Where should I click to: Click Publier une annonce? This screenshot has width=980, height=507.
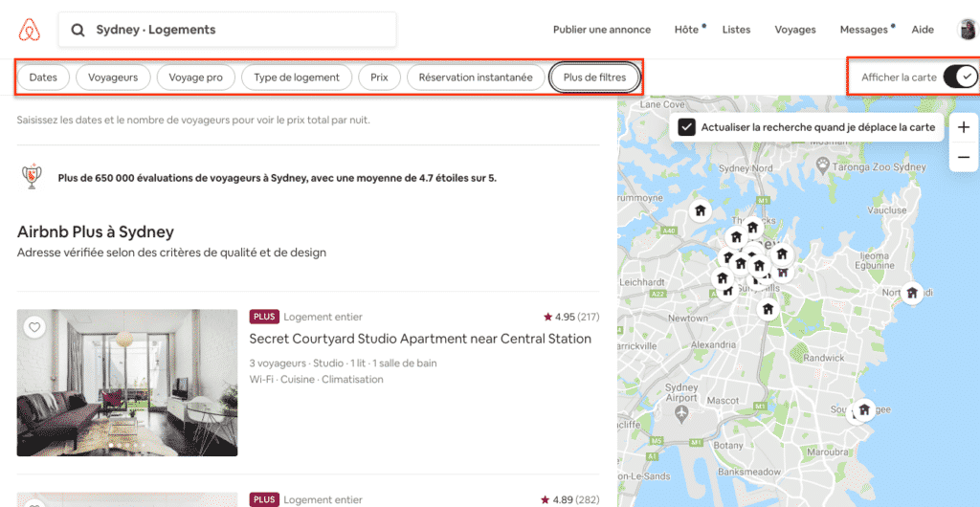pos(602,30)
